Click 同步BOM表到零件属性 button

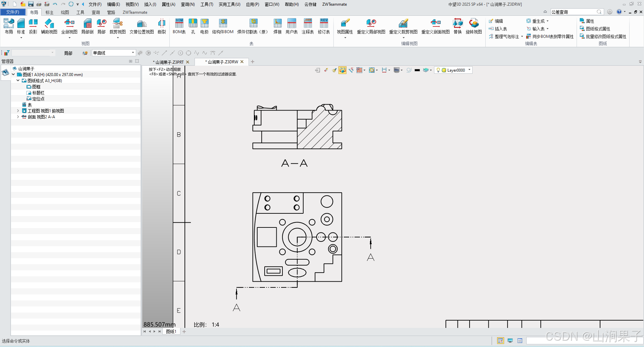(550, 37)
